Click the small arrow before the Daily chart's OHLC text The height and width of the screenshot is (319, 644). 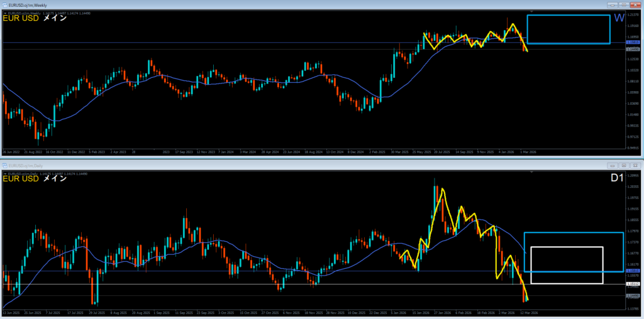click(x=5, y=174)
